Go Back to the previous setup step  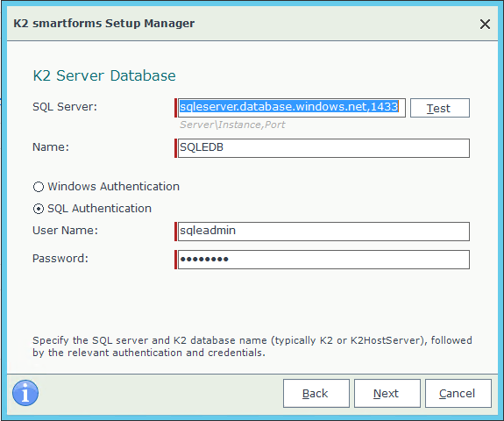(316, 393)
